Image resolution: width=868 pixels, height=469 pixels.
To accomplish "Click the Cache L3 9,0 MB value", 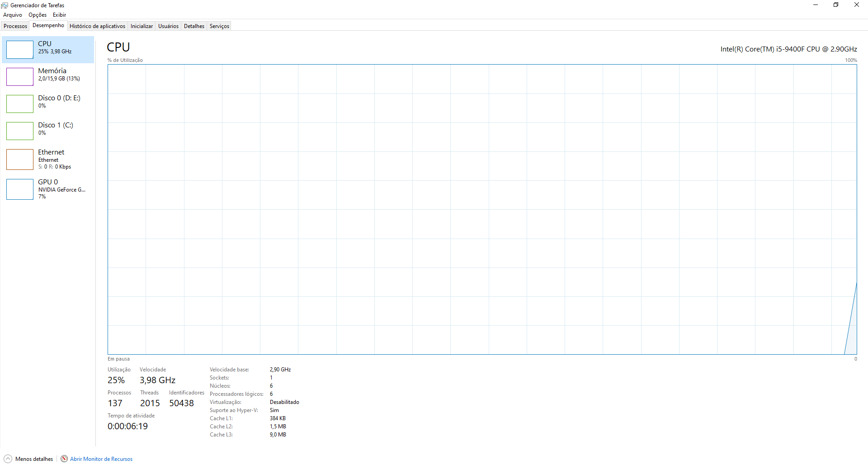I will click(278, 435).
